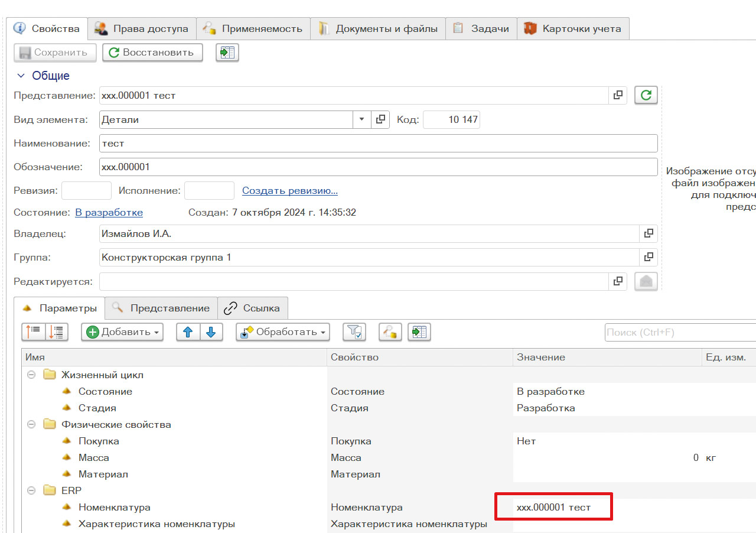756x533 pixels.
Task: Click the filter settings icon
Action: (x=355, y=332)
